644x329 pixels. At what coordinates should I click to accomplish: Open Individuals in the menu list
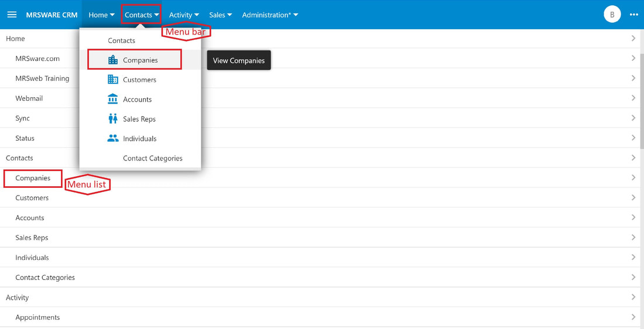click(x=32, y=258)
